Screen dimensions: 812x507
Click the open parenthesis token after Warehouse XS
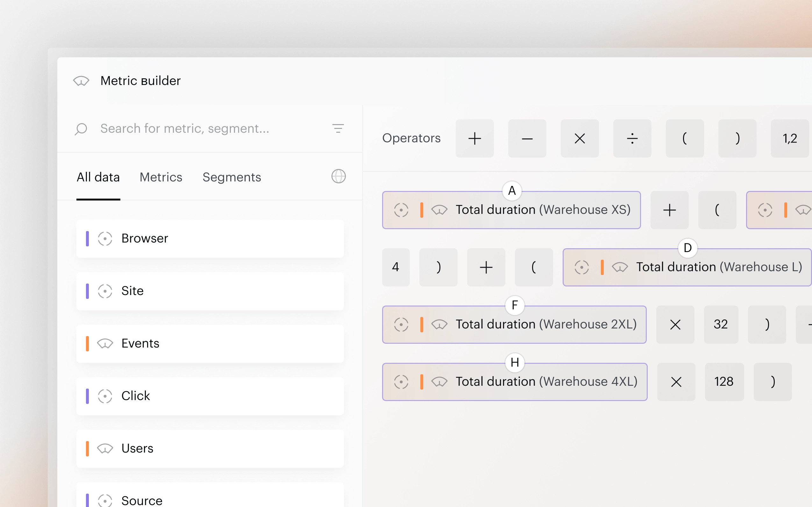pos(717,210)
